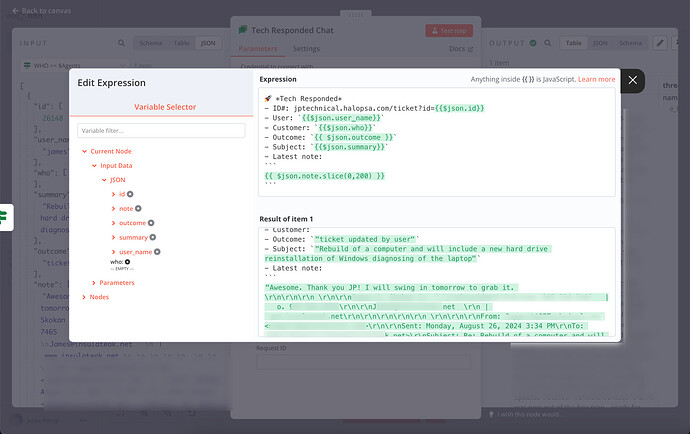
Task: Click the green node tab on left edge
Action: coord(6,217)
